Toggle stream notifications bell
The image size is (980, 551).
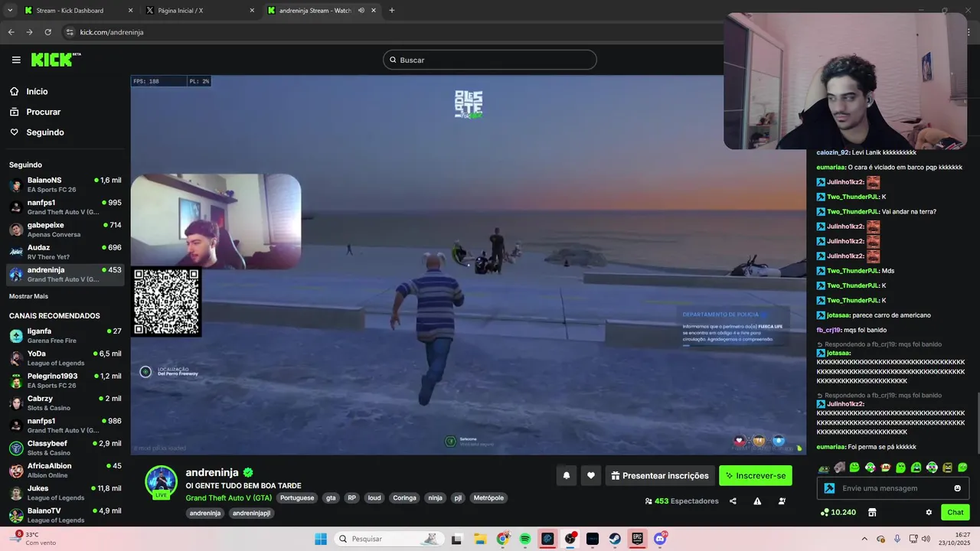pyautogui.click(x=567, y=475)
